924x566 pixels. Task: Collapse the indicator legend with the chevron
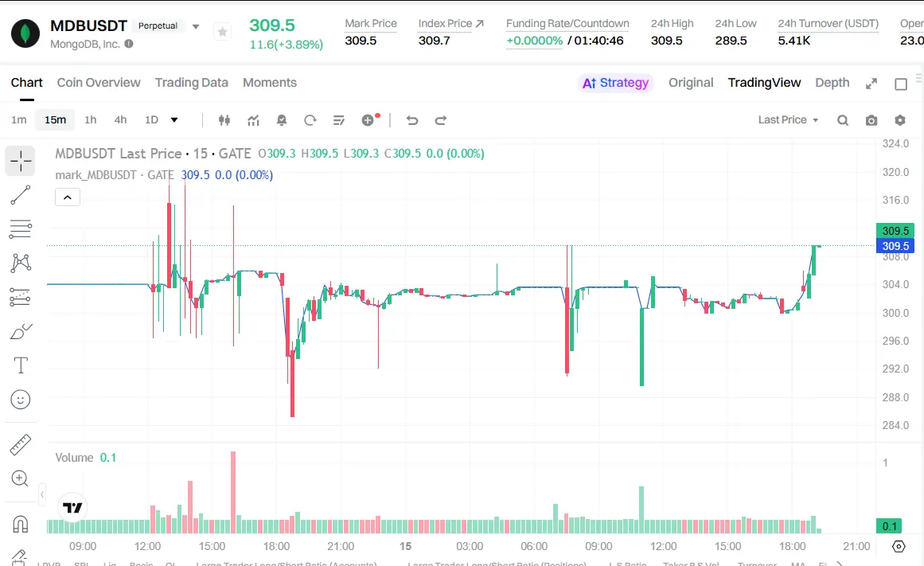pos(68,197)
